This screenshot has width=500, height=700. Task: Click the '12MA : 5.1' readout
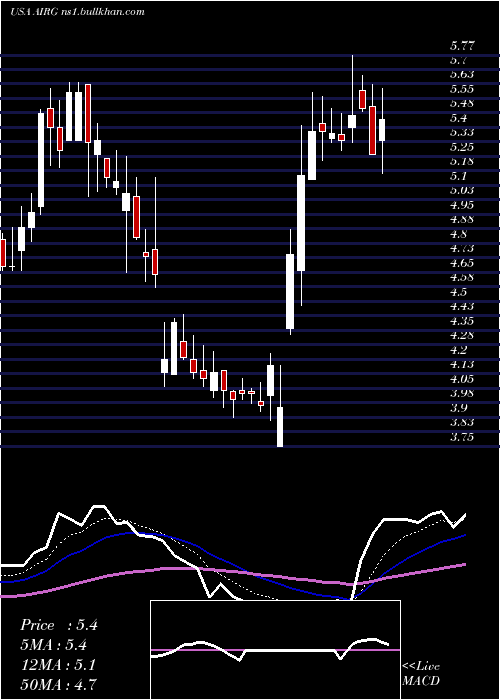point(58,665)
